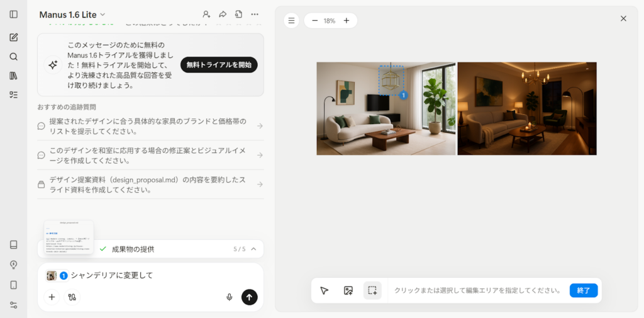Image resolution: width=644 pixels, height=318 pixels.
Task: Click the arrow next to the スライド資料 suggestion
Action: coord(260,185)
